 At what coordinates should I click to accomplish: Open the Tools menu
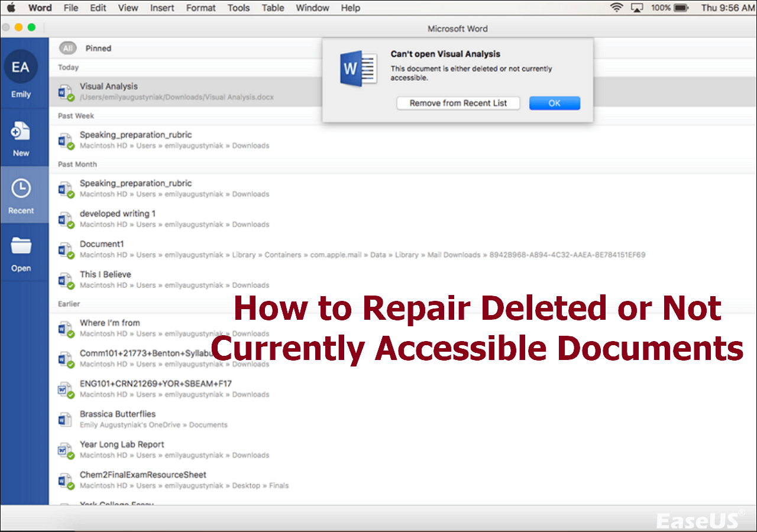[239, 8]
